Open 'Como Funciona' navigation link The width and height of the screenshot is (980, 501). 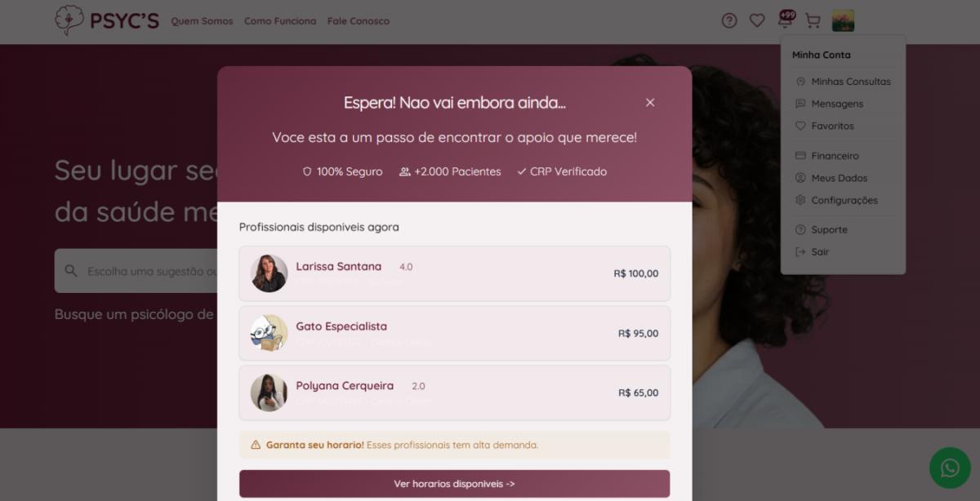click(x=280, y=21)
